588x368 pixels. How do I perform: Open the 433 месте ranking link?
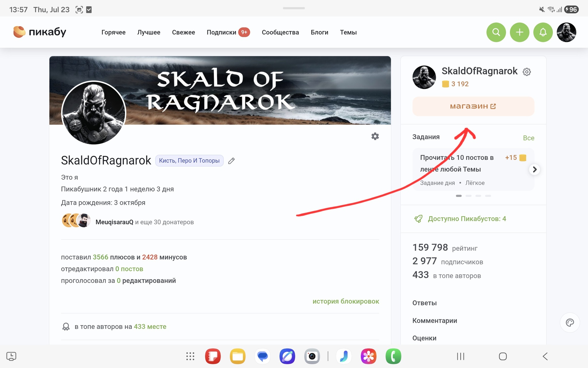tap(150, 327)
